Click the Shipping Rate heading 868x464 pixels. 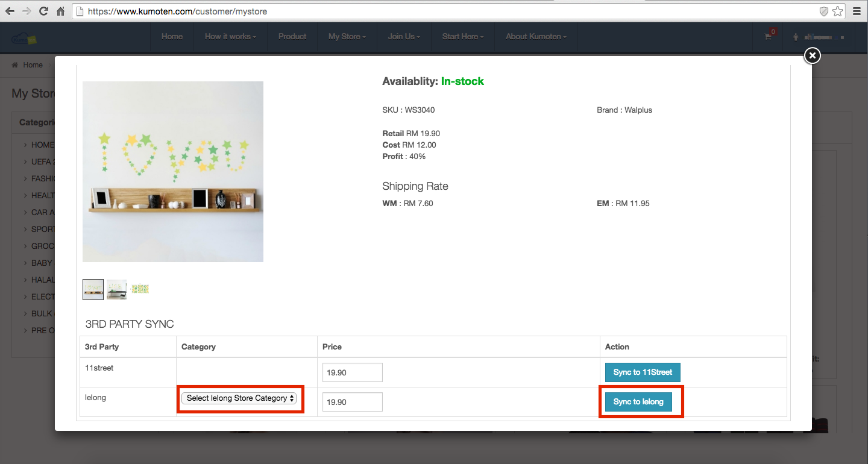click(415, 186)
